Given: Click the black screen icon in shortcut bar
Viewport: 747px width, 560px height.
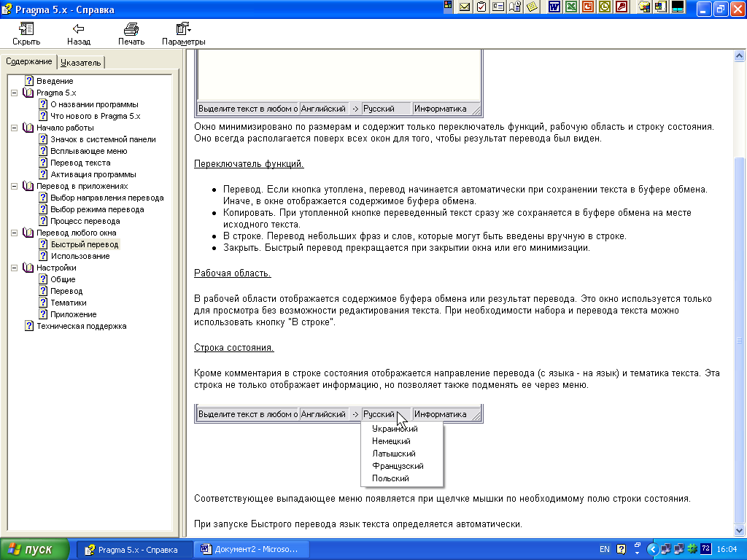Looking at the screenshot, I should (x=678, y=7).
